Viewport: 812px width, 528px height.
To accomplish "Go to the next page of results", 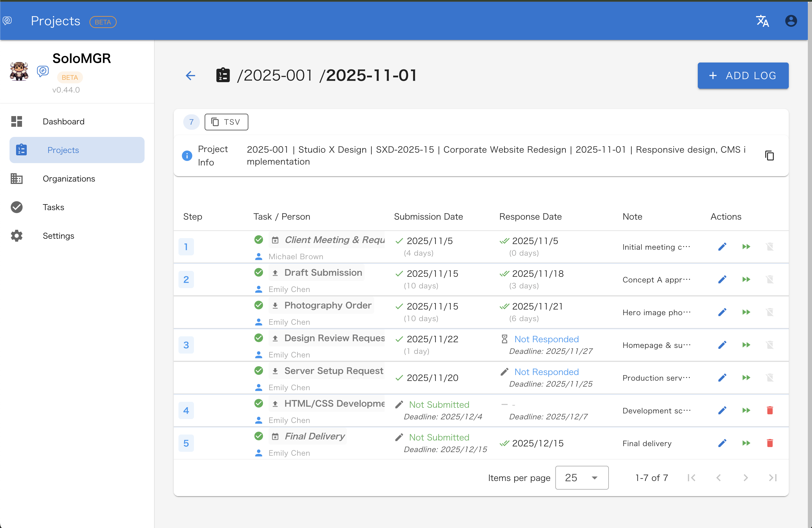I will pyautogui.click(x=746, y=478).
